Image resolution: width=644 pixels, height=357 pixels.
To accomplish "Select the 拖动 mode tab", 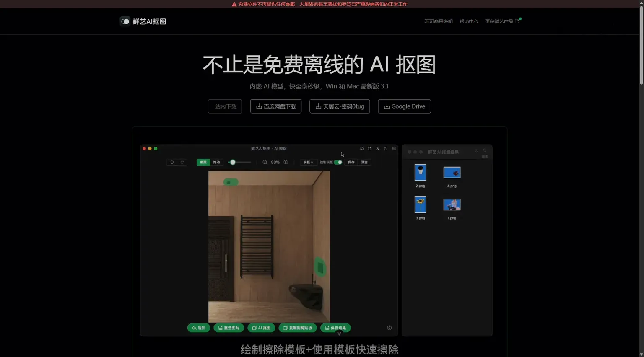I will click(216, 162).
